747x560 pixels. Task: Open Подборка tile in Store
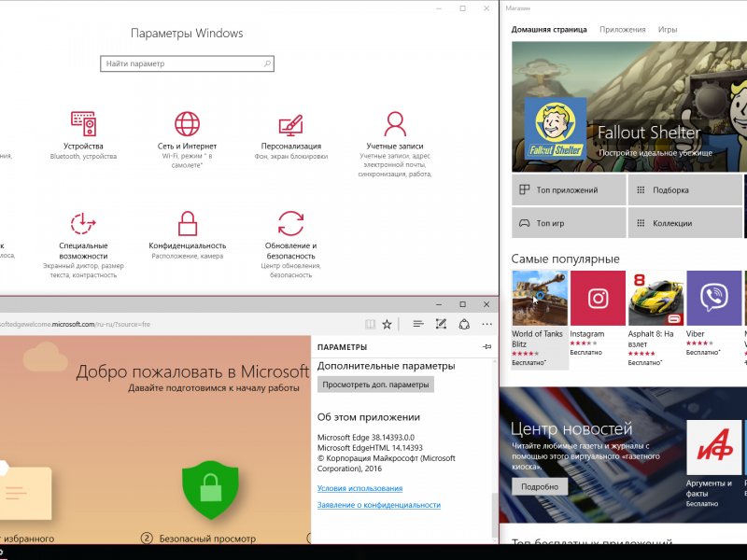click(x=685, y=190)
